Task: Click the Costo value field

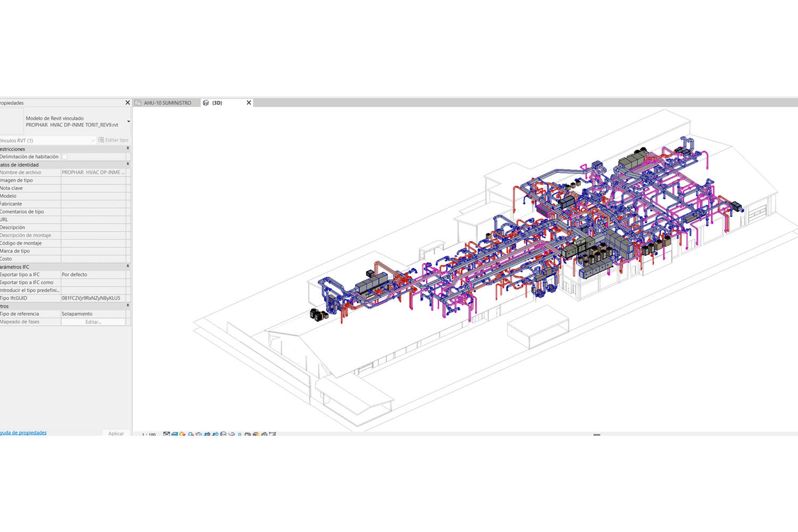Action: [x=93, y=259]
